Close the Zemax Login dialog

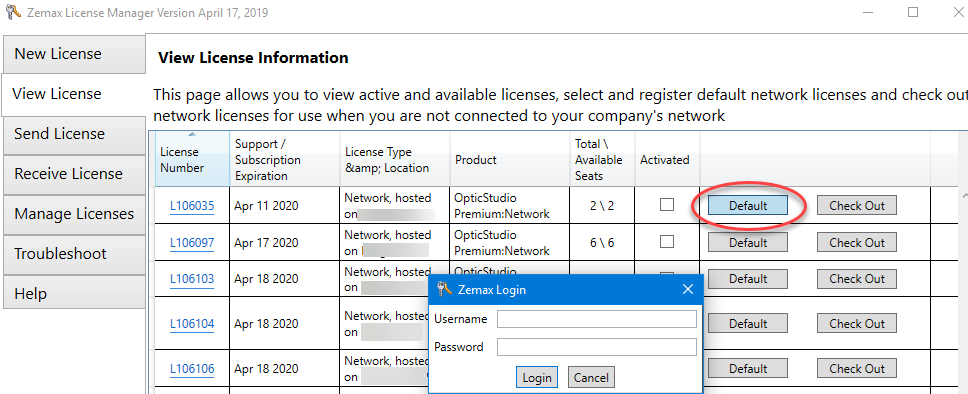(x=688, y=289)
